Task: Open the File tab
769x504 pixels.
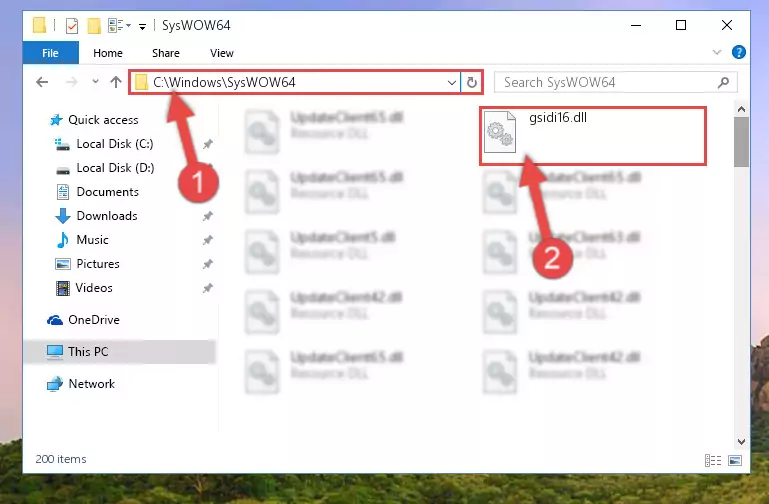Action: click(x=51, y=53)
